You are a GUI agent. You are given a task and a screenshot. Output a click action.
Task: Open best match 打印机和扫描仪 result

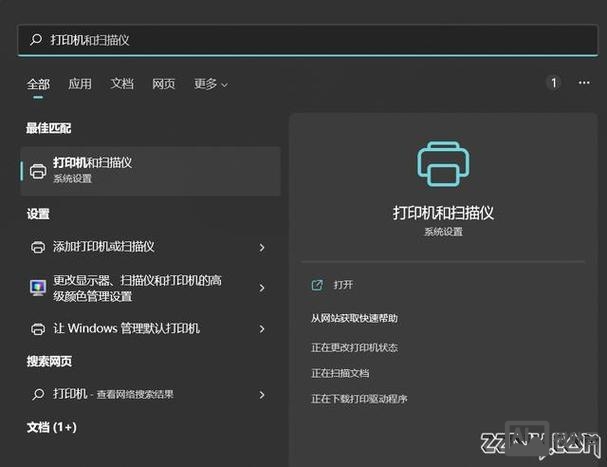pos(151,171)
